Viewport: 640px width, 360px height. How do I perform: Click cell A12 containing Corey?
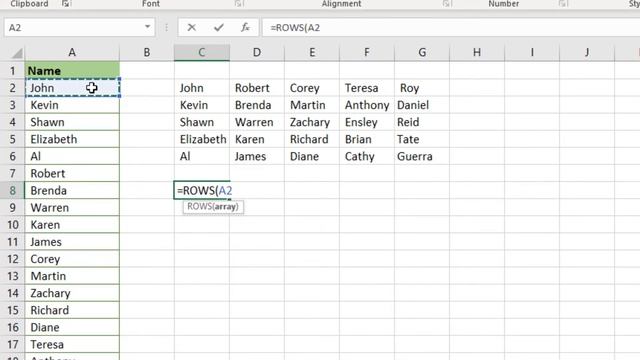(x=72, y=259)
